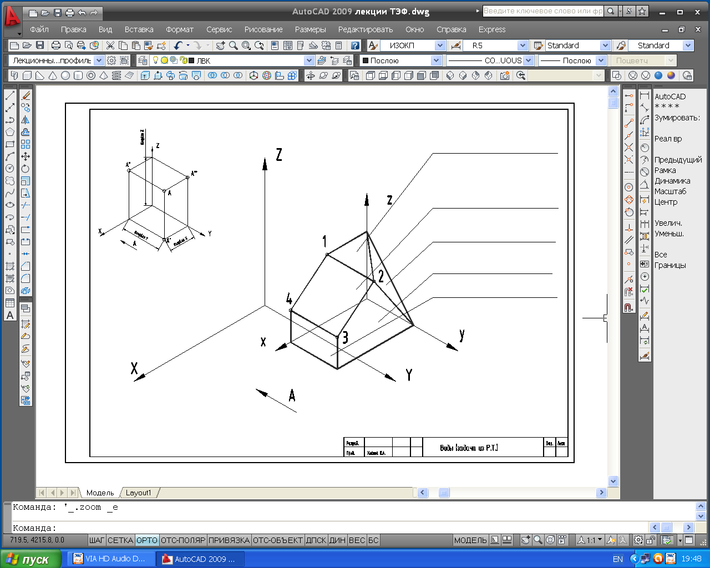Screen dimensions: 710x568
Task: Select the Circle drawing tool
Action: tap(10, 169)
